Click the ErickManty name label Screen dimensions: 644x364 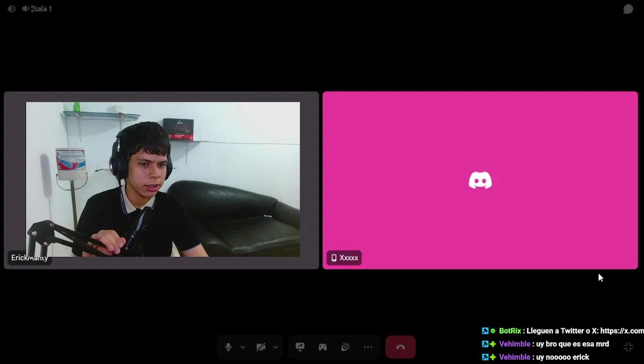tap(29, 258)
